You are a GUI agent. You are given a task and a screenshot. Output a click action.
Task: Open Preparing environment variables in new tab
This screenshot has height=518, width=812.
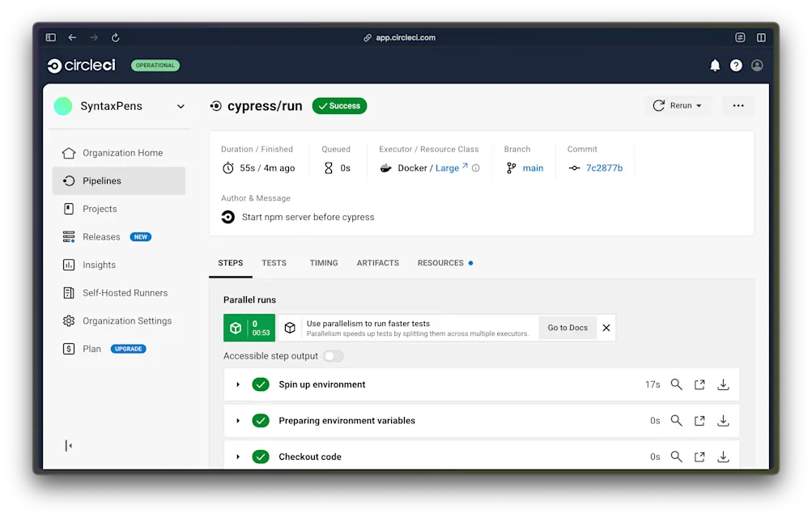coord(699,421)
